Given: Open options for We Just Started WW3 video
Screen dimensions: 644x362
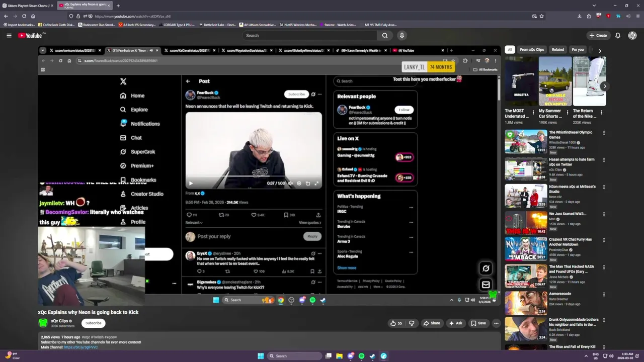Looking at the screenshot, I should pyautogui.click(x=604, y=214).
